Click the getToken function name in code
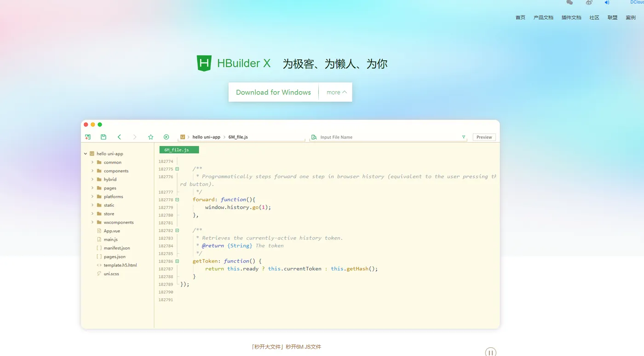 [205, 261]
